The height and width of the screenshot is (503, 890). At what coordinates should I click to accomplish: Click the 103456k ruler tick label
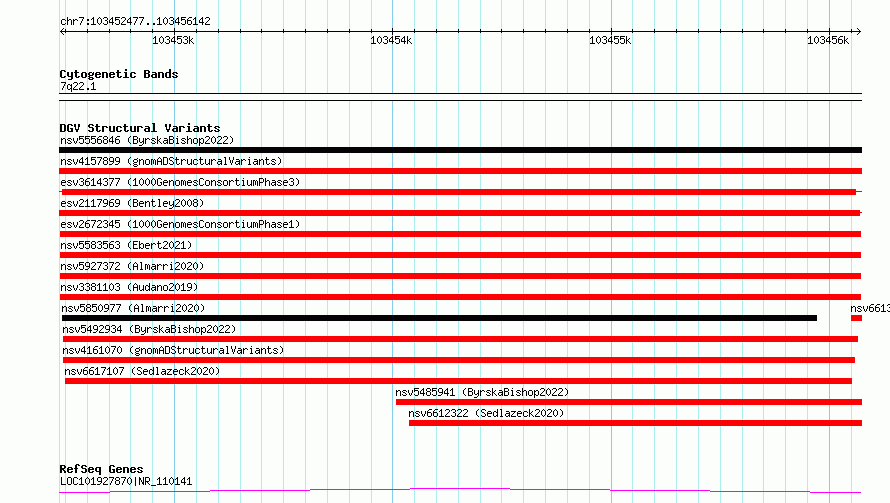tap(828, 40)
